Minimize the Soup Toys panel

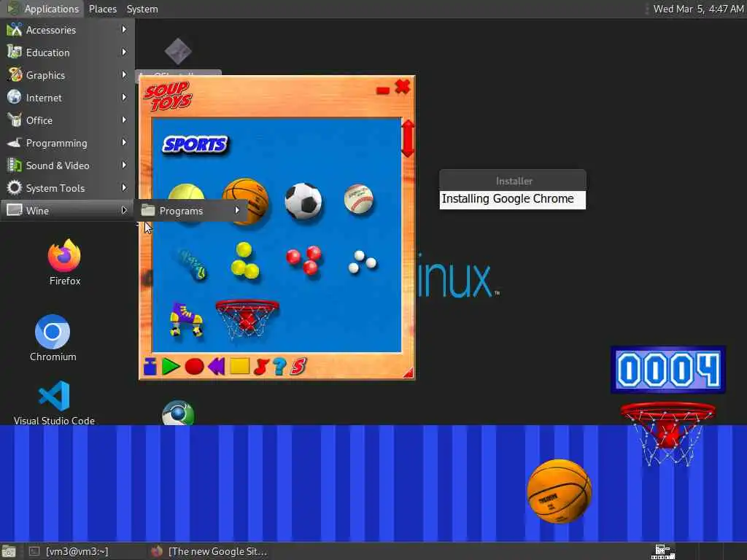point(382,90)
